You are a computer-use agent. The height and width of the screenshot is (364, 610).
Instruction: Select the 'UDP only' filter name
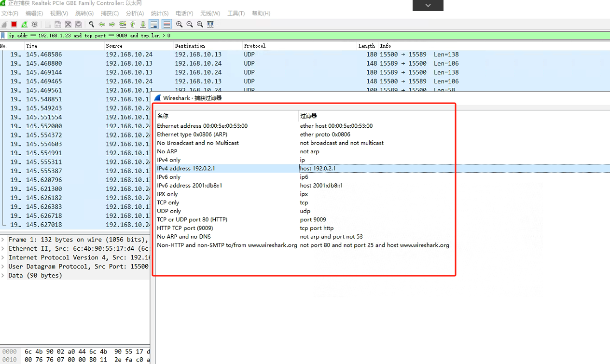click(x=169, y=211)
